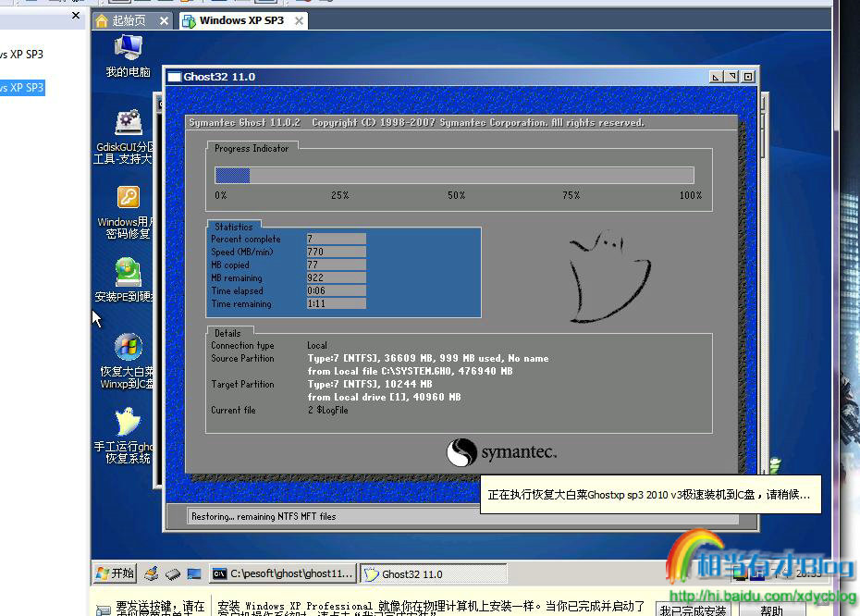860x616 pixels.
Task: Close the Windows XP SP3 tab
Action: [299, 21]
